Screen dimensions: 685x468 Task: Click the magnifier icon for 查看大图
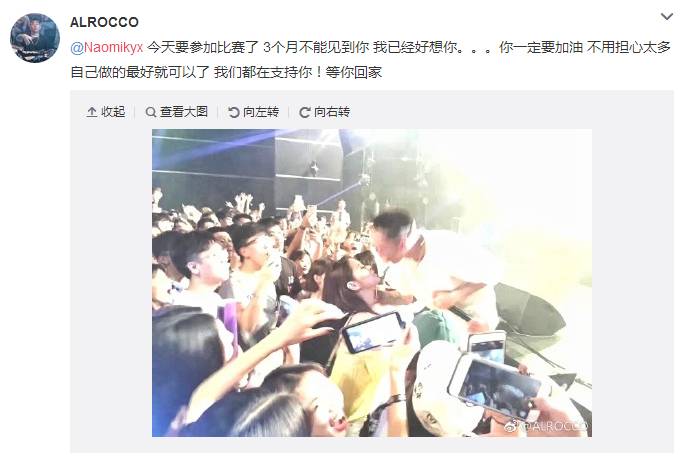(x=151, y=112)
